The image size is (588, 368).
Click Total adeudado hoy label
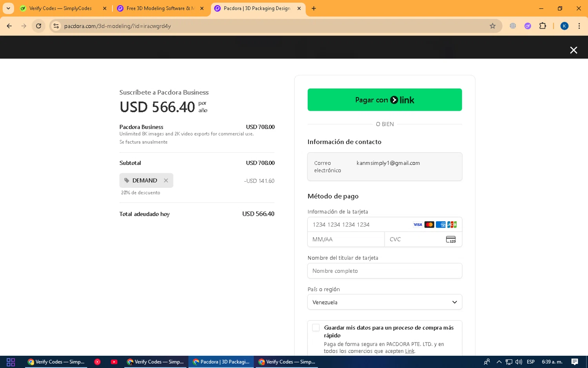[145, 214]
